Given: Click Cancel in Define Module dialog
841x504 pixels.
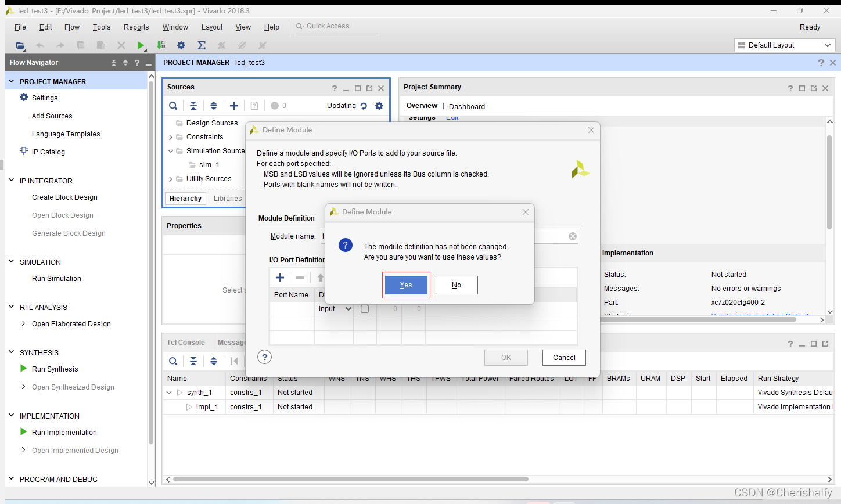Looking at the screenshot, I should pos(564,358).
